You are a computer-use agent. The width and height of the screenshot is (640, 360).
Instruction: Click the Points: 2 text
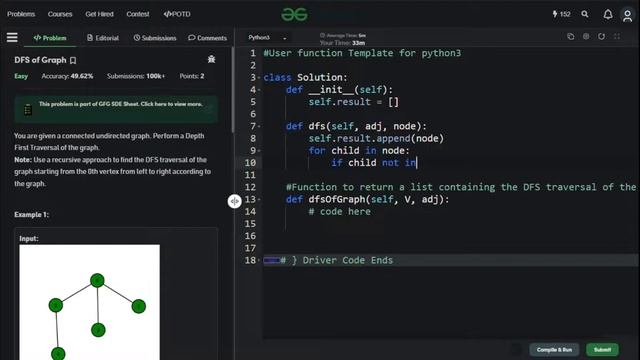192,76
